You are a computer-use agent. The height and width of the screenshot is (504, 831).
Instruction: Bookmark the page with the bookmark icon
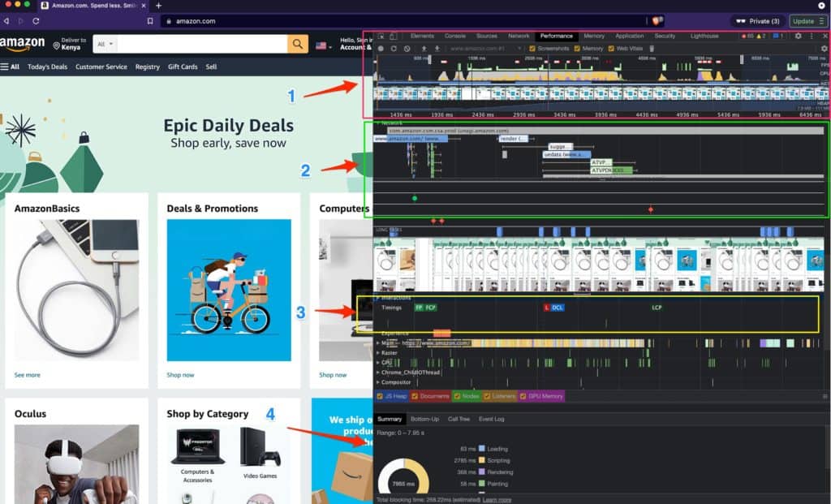[x=150, y=21]
